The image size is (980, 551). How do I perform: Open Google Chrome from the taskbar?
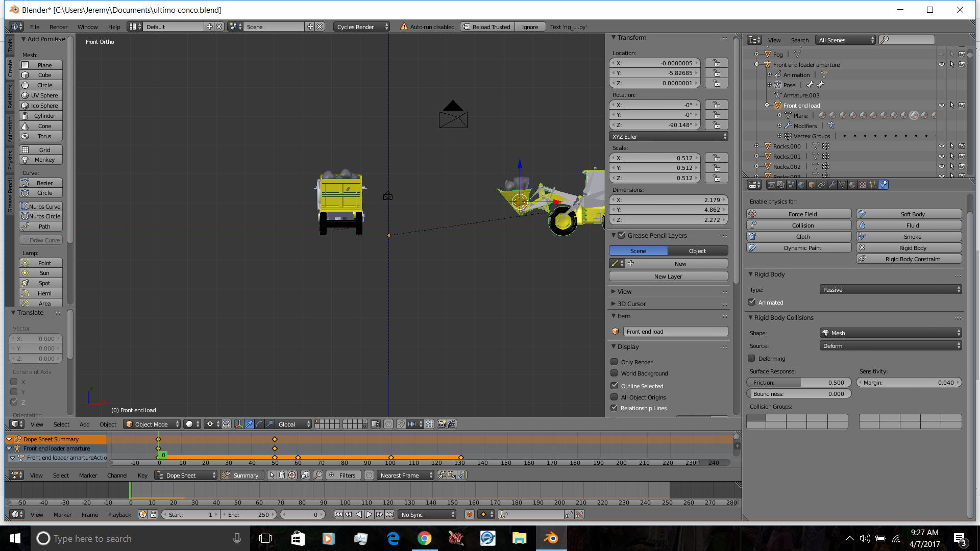(424, 538)
